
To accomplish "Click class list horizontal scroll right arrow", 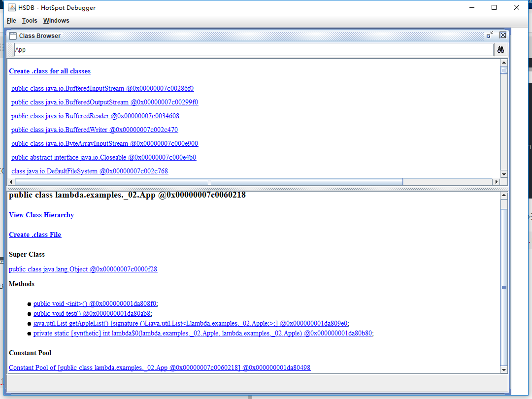I will pyautogui.click(x=497, y=182).
